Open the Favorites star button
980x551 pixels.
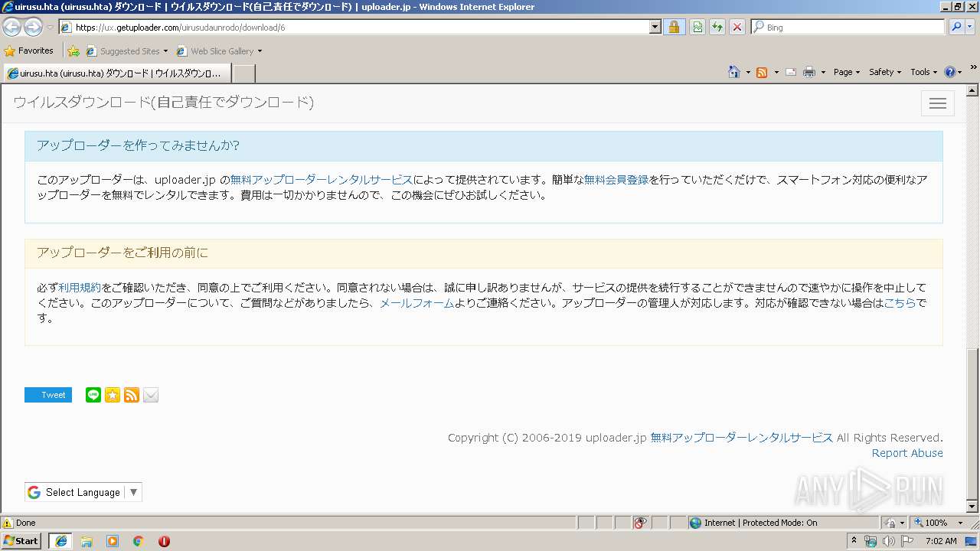pos(29,51)
